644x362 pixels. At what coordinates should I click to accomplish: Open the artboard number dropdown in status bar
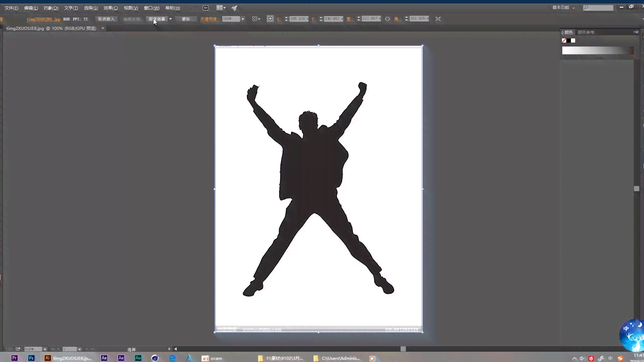80,349
